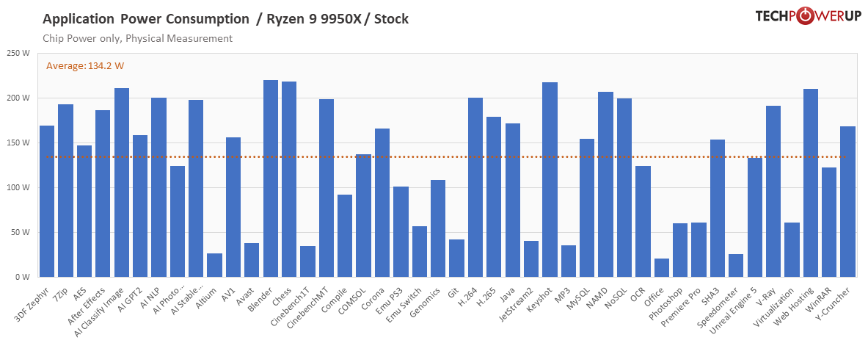Click the NAMD power bar
The width and height of the screenshot is (868, 343).
coord(605,184)
